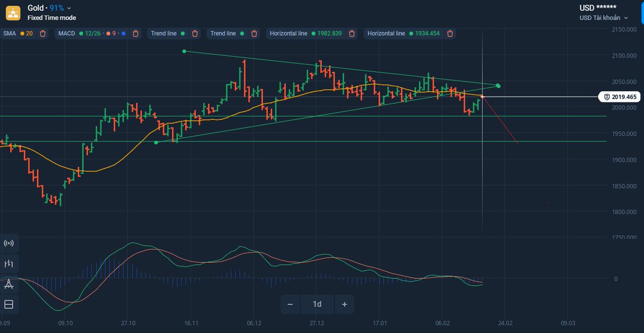Zoom out the chart with minus button
The image size is (644, 333).
pos(290,305)
